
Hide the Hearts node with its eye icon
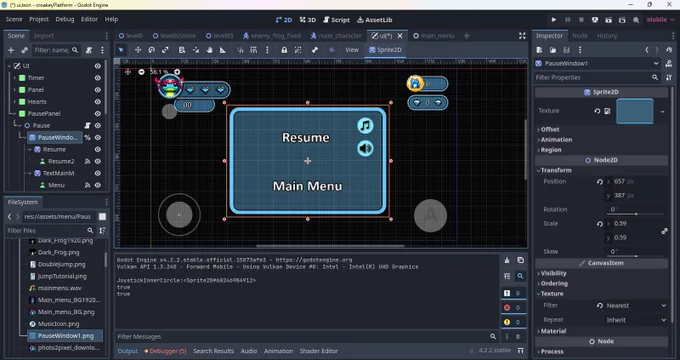click(98, 101)
